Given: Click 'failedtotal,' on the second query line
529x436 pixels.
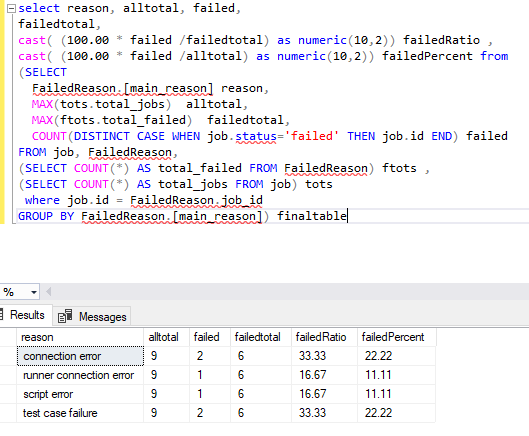Looking at the screenshot, I should [59, 24].
